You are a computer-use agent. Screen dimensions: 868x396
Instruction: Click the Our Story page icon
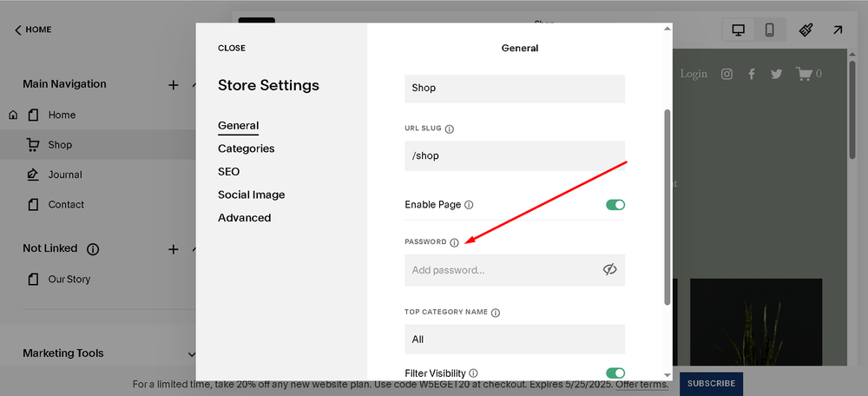coord(33,279)
